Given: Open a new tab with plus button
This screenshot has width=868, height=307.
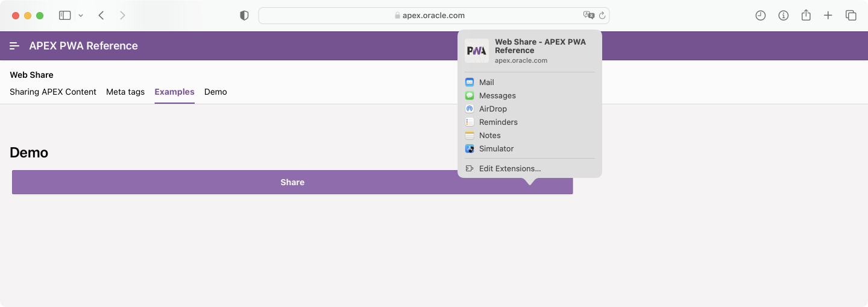Looking at the screenshot, I should tap(828, 16).
